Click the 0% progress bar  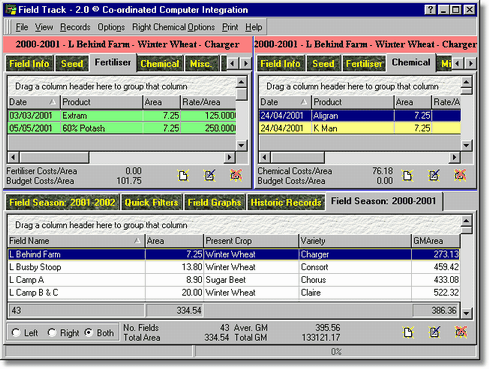click(335, 352)
